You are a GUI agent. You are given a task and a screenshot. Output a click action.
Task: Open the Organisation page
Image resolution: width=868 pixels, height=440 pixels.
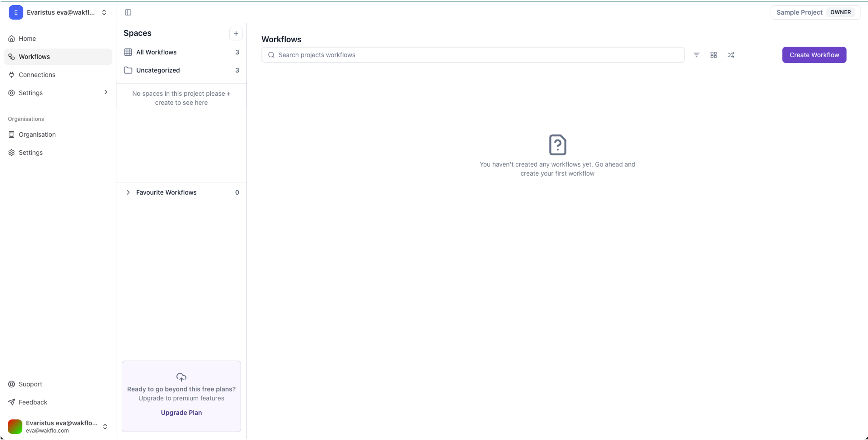click(37, 135)
